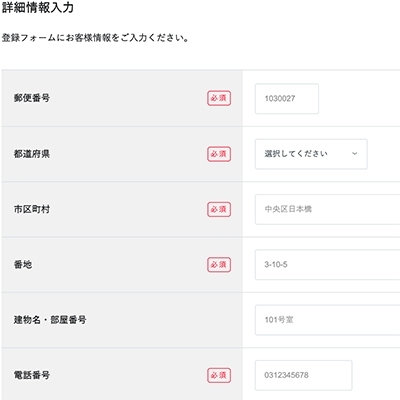Click the 市区町村 field label

tap(32, 209)
